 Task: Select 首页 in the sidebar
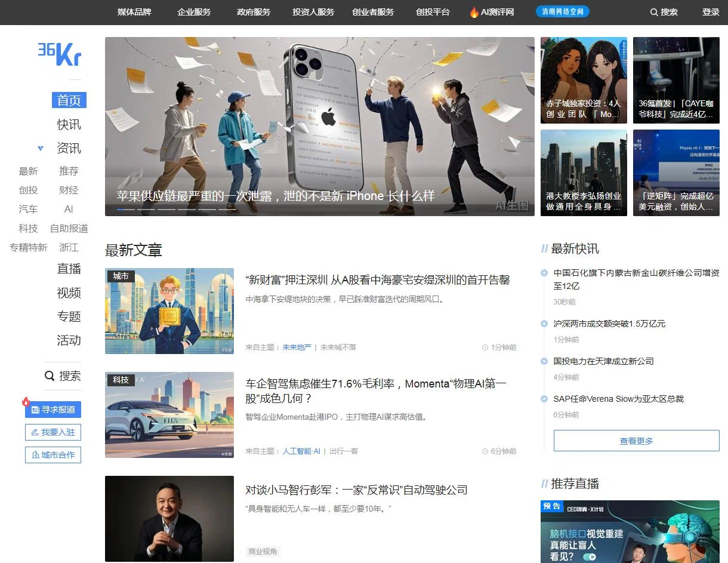(69, 100)
